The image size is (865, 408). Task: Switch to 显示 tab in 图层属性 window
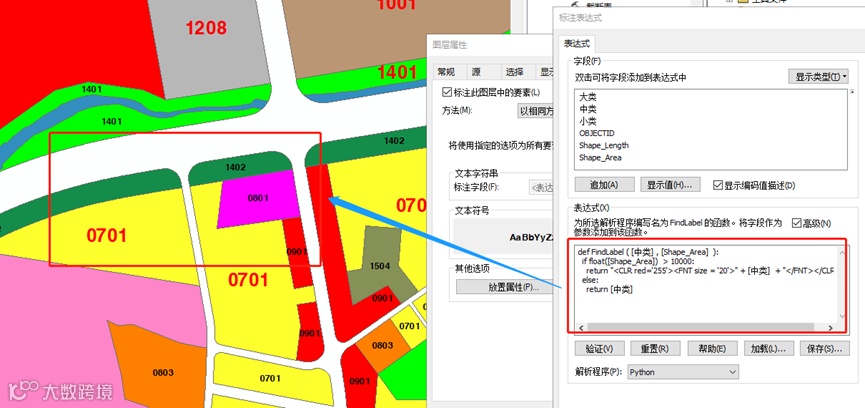pyautogui.click(x=546, y=72)
